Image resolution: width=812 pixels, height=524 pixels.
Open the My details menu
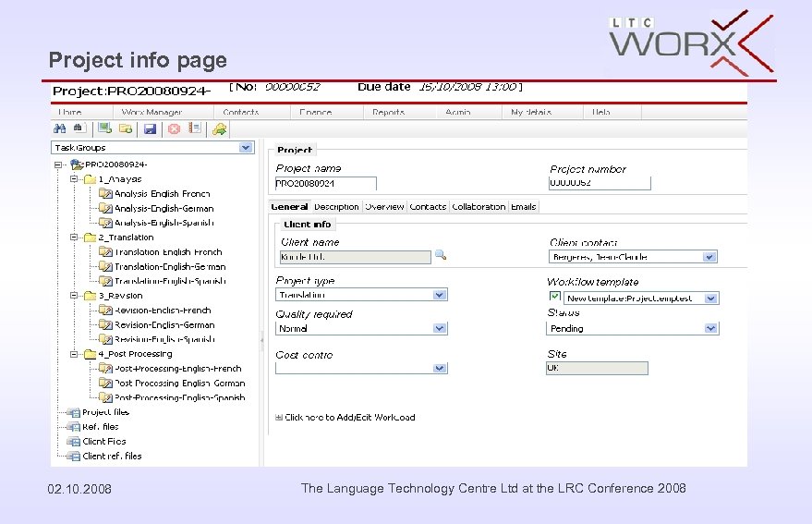click(x=531, y=112)
